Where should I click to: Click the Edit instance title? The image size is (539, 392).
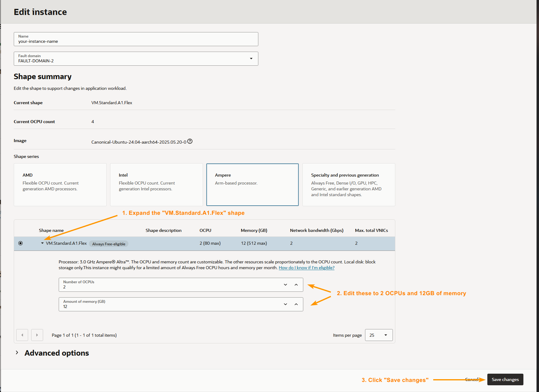pyautogui.click(x=40, y=12)
